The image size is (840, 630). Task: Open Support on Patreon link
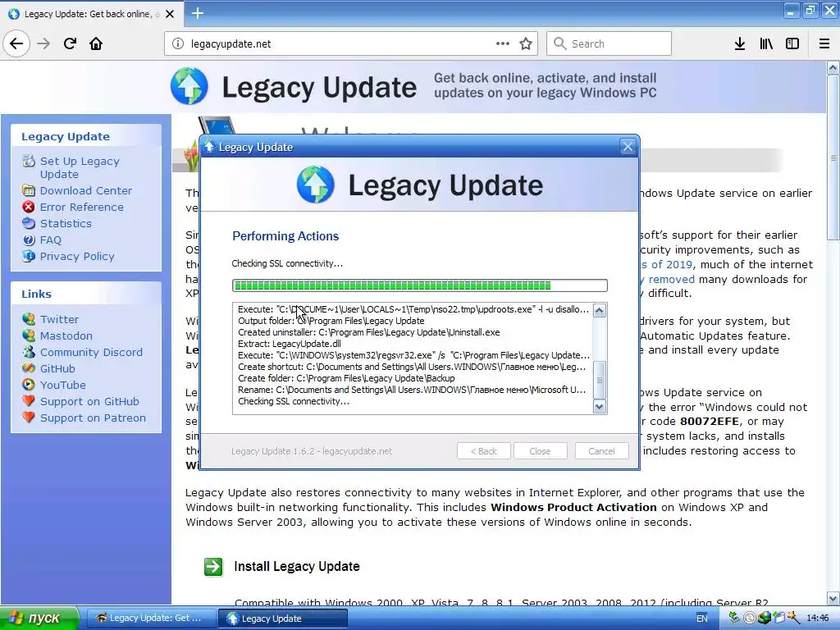(93, 418)
